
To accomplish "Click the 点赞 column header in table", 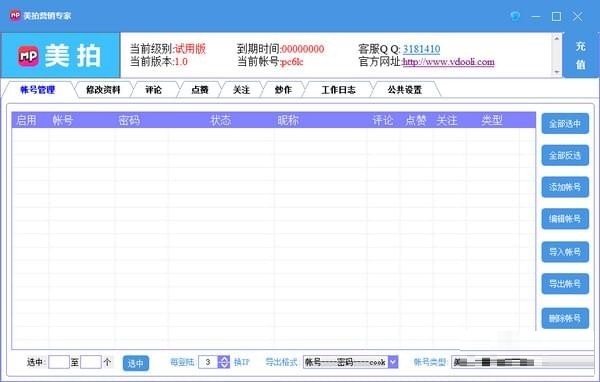I will 416,120.
